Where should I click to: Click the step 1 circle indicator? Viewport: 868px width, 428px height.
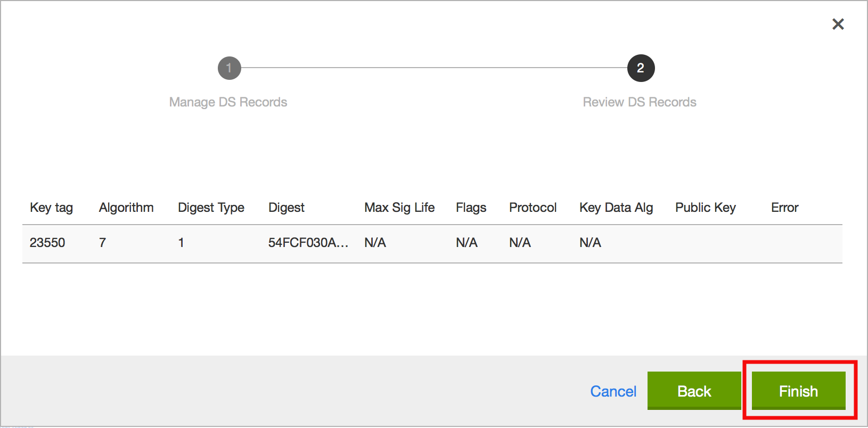[x=229, y=68]
